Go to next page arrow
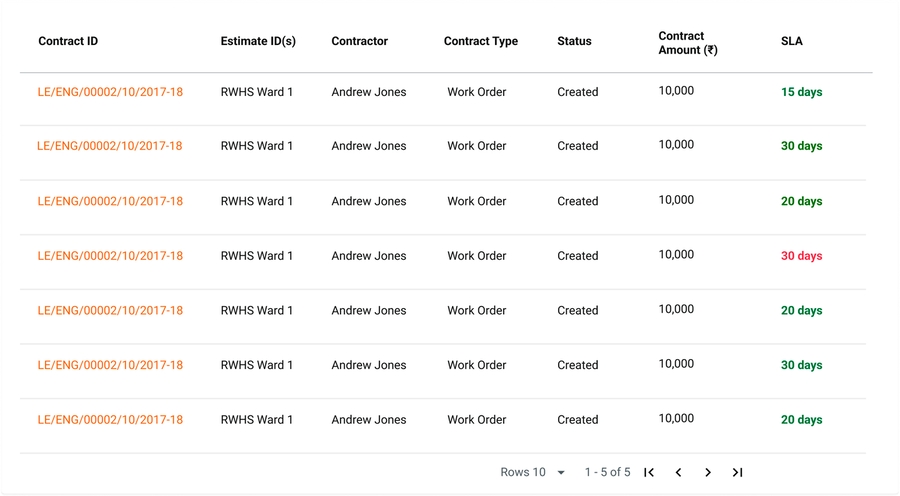 click(708, 472)
